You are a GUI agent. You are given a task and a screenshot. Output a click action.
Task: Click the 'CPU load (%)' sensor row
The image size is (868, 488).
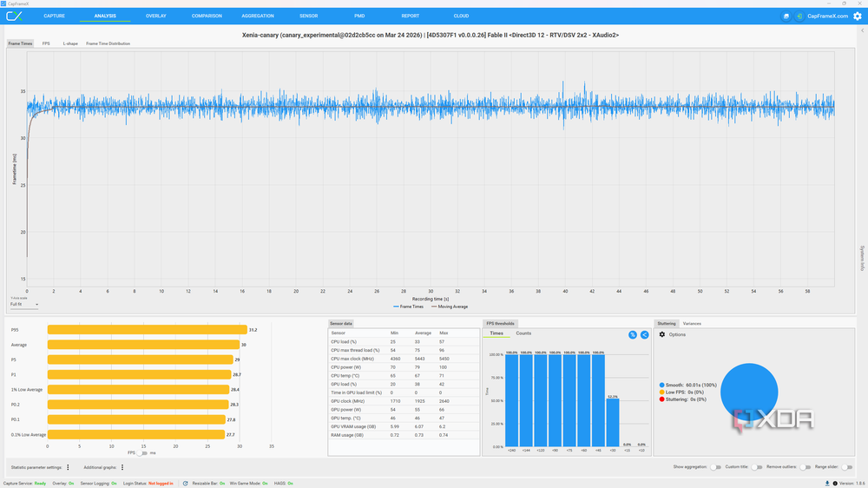[x=403, y=342]
